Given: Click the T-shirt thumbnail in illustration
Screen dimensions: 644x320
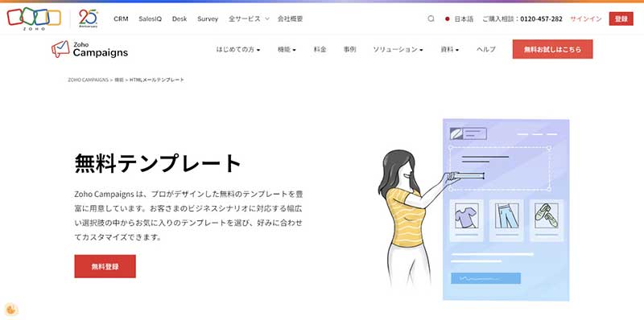Looking at the screenshot, I should point(466,216).
